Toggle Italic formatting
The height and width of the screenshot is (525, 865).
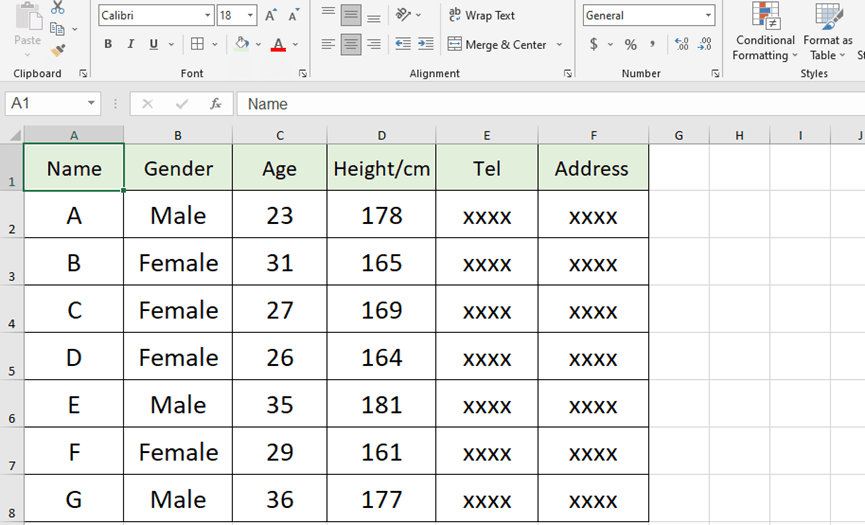pos(131,44)
